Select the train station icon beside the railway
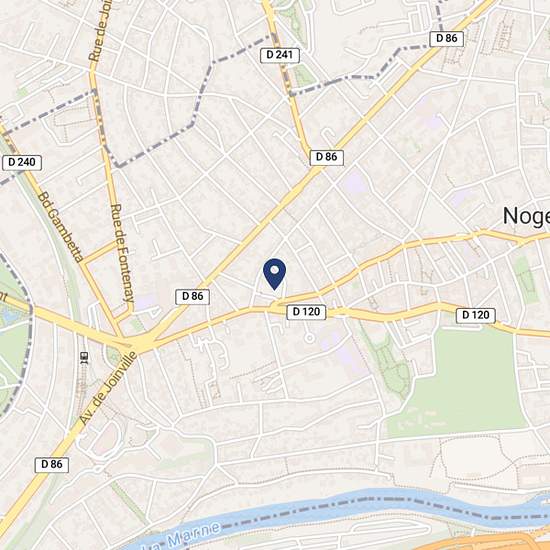Image resolution: width=550 pixels, height=550 pixels. click(x=84, y=357)
